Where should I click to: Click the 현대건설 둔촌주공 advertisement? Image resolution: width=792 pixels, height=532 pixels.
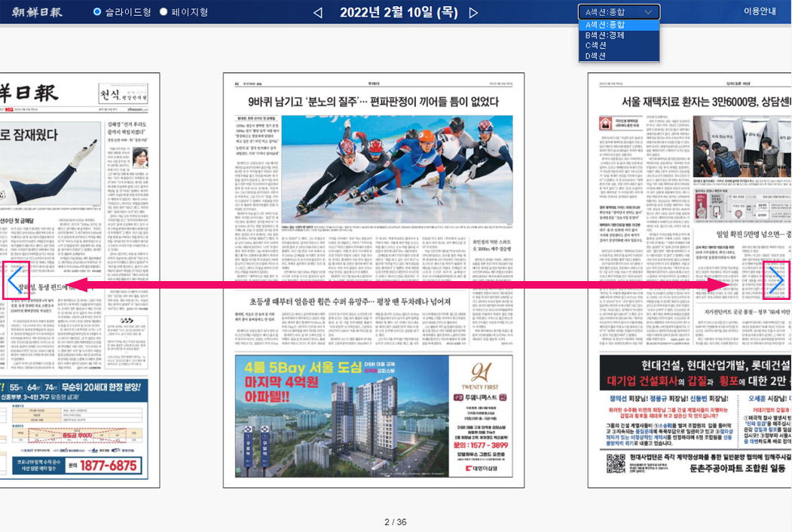tap(696, 415)
